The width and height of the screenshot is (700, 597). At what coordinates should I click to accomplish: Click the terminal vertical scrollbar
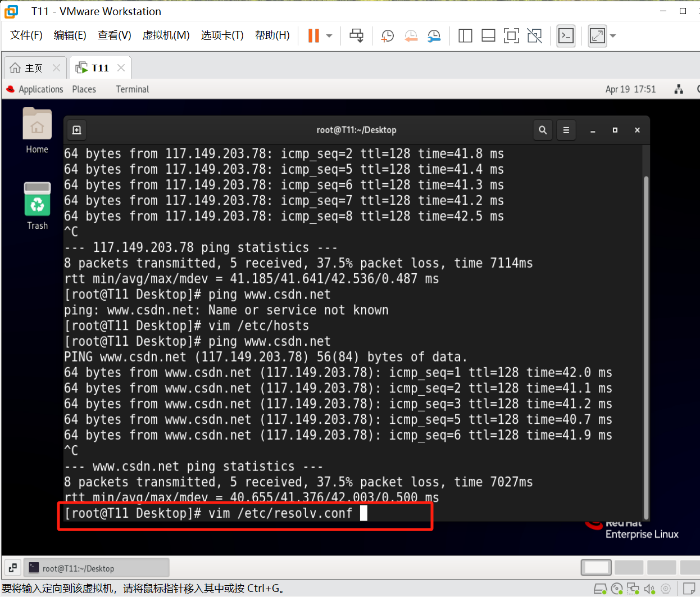click(646, 347)
